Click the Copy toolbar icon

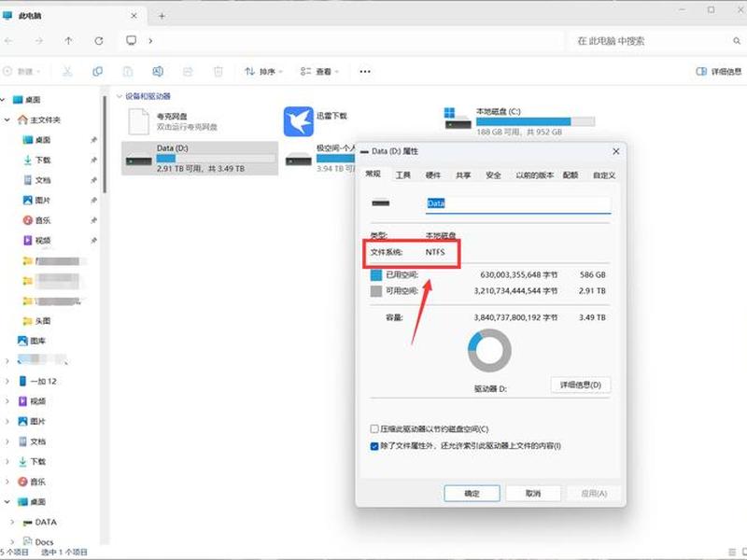98,72
